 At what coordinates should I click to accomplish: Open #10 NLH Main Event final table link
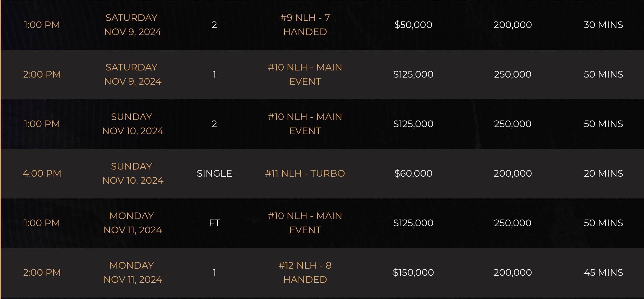click(305, 223)
